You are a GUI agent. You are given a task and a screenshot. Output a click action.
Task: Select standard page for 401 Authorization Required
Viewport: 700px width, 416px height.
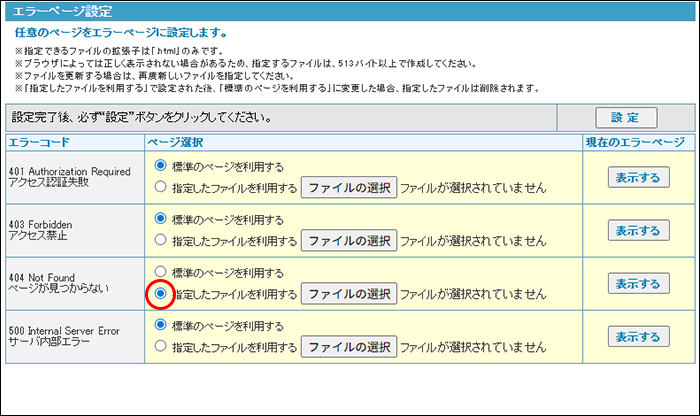tap(160, 165)
